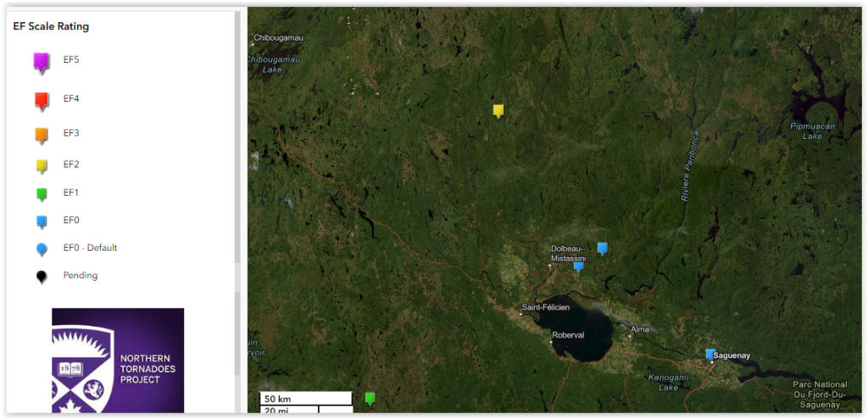Click the round EF0 - Default pin icon
The height and width of the screenshot is (419, 868).
(41, 249)
